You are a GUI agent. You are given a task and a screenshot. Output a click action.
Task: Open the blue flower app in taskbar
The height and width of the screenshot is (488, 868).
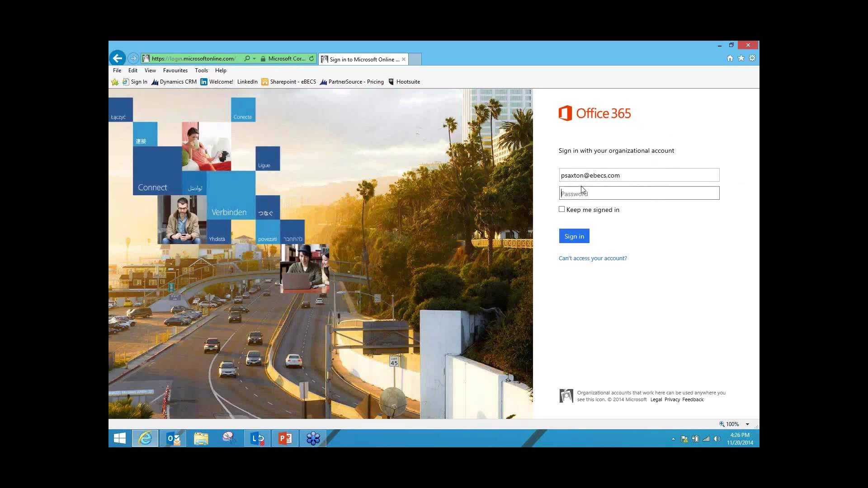[313, 438]
